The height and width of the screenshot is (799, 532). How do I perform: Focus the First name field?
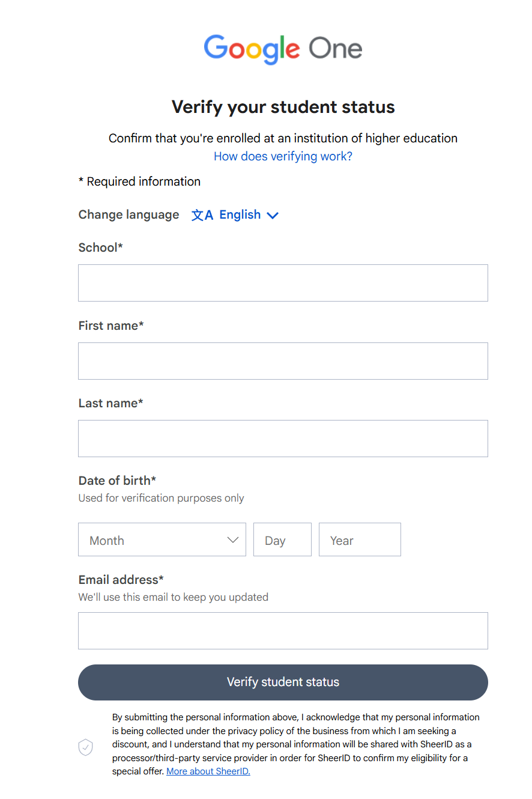pyautogui.click(x=283, y=361)
